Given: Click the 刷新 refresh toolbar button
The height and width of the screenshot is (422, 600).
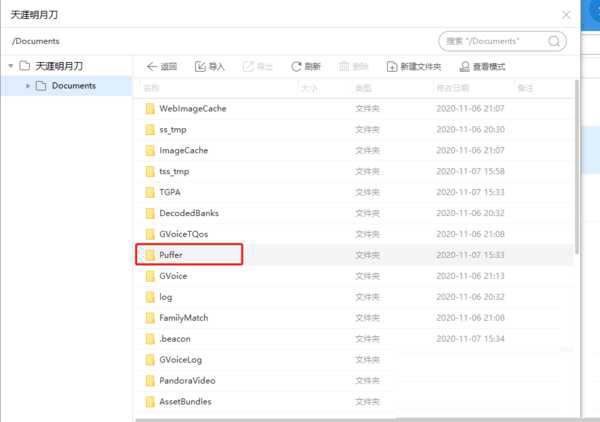Looking at the screenshot, I should coord(305,66).
